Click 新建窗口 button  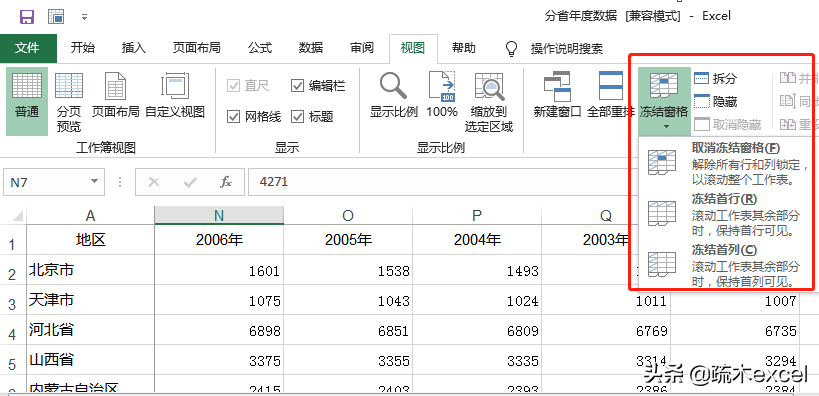pos(557,95)
